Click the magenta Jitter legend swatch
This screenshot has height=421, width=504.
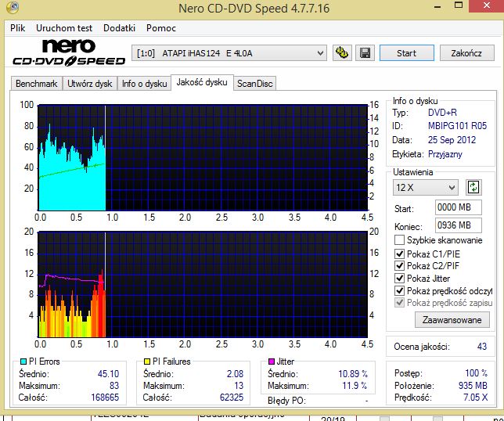[272, 362]
